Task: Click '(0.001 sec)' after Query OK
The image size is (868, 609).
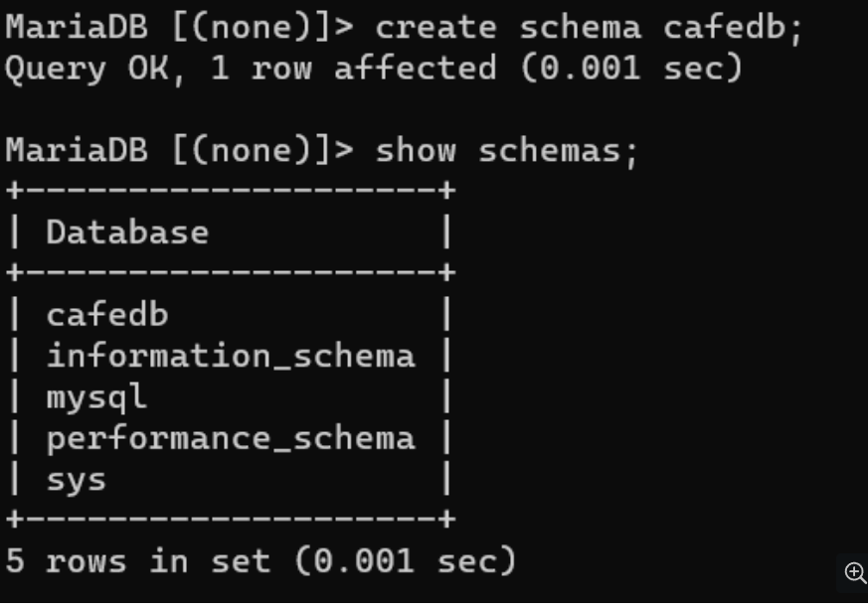Action: point(631,69)
